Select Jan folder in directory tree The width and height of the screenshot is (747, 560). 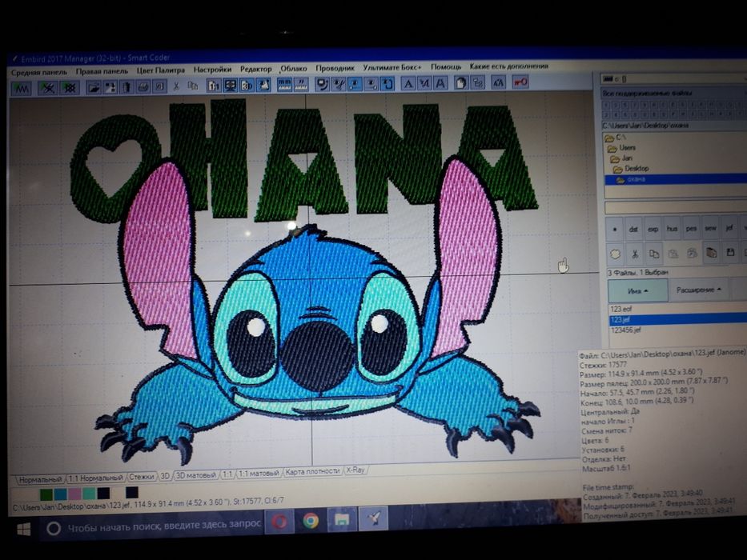(x=623, y=158)
